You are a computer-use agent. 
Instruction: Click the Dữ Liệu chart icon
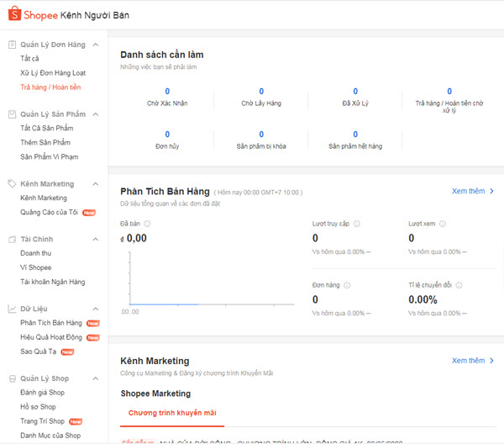11,309
